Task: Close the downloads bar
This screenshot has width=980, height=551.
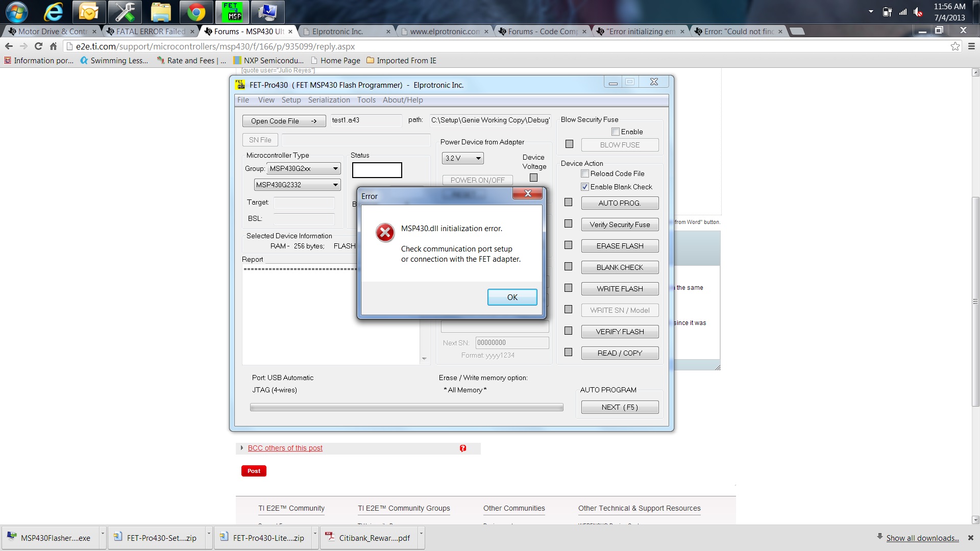Action: point(970,538)
